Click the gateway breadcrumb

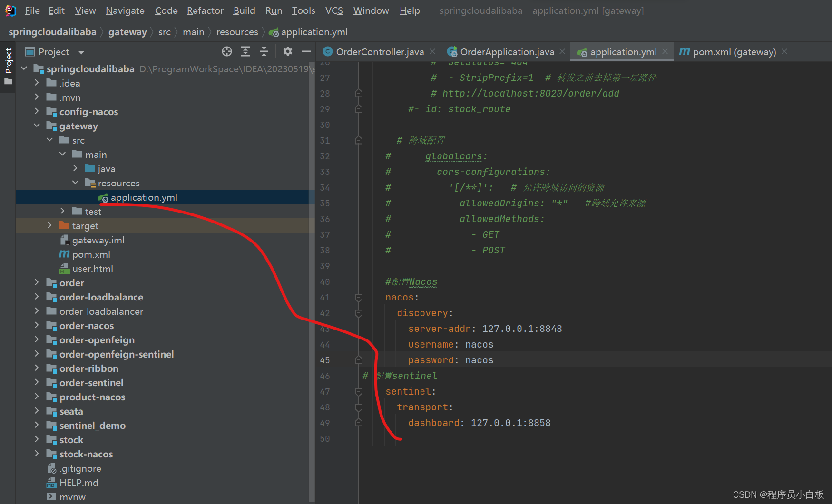[127, 32]
